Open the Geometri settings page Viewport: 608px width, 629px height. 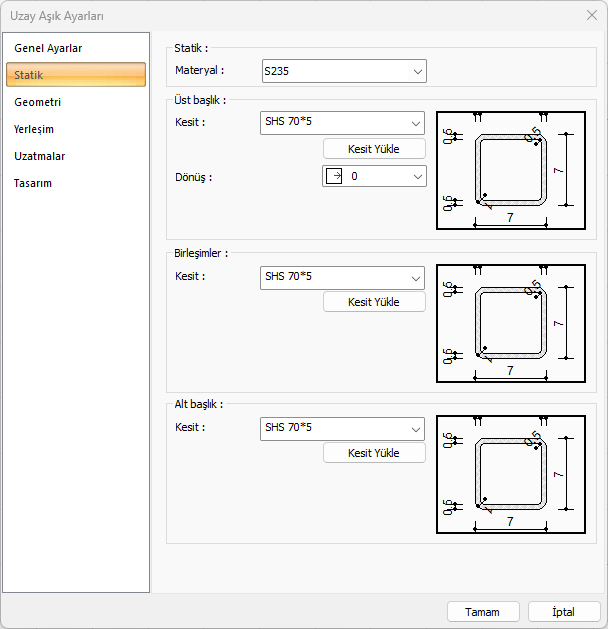(x=38, y=102)
